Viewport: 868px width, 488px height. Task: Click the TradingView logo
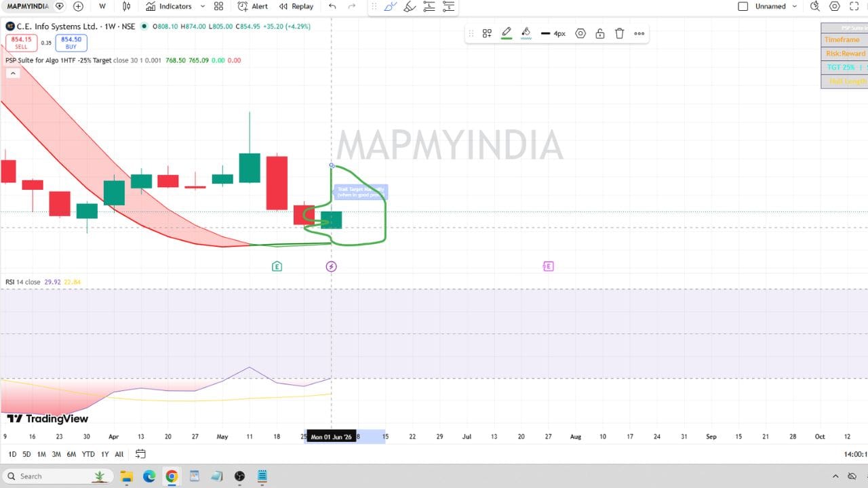point(47,419)
